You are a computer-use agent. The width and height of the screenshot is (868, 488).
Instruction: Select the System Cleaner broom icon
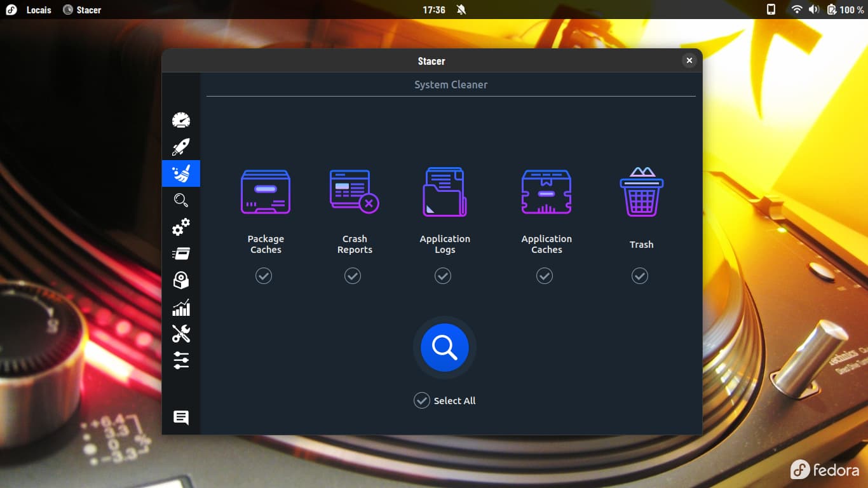tap(181, 173)
